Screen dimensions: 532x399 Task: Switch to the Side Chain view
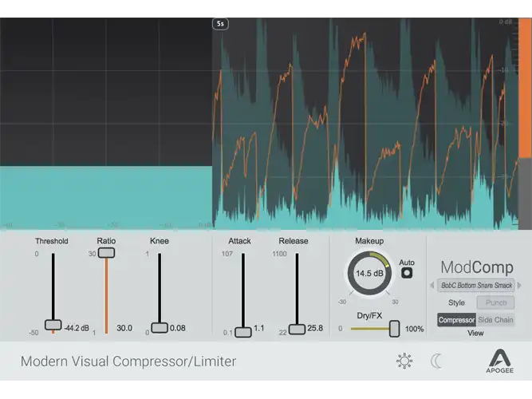point(495,320)
